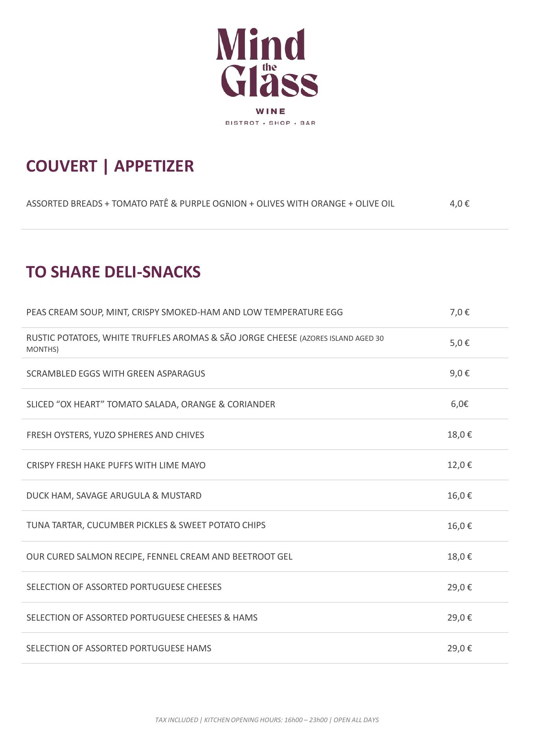Select the assorted breads couvert item

(x=210, y=204)
